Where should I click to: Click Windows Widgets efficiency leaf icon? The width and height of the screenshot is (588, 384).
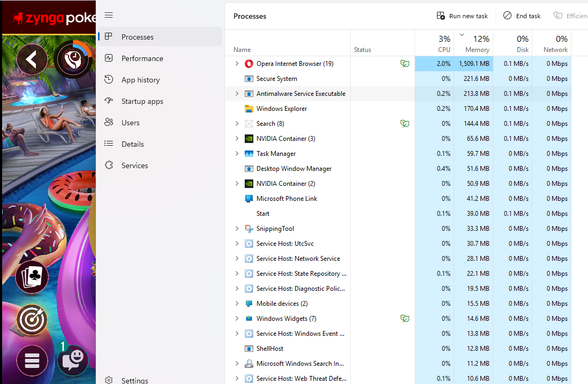[405, 318]
